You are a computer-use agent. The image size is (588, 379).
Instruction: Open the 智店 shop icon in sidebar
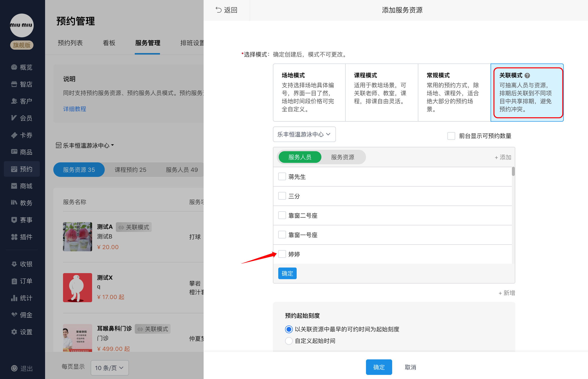pos(14,84)
